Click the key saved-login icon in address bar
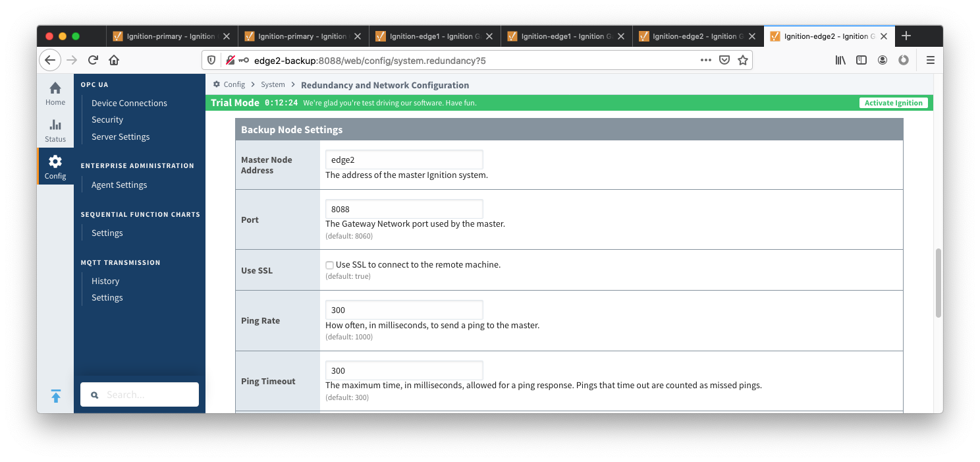This screenshot has height=462, width=980. (244, 60)
